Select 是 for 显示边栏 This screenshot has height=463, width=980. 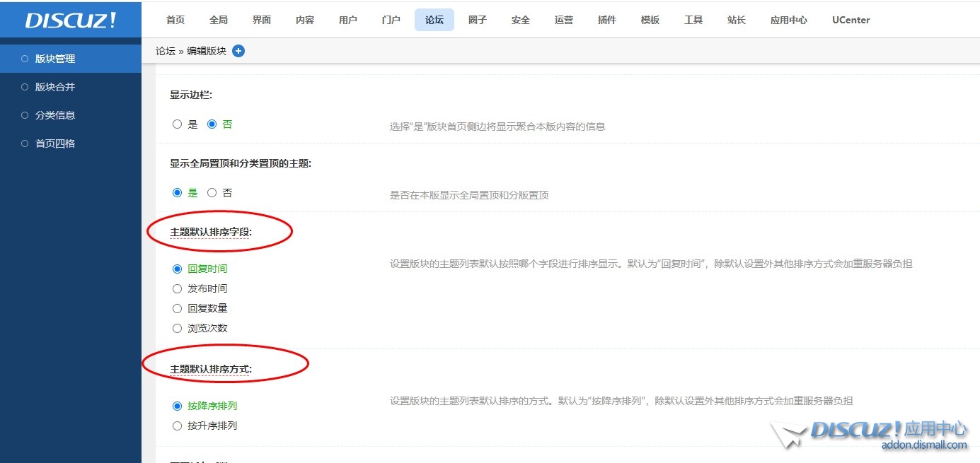(x=177, y=124)
